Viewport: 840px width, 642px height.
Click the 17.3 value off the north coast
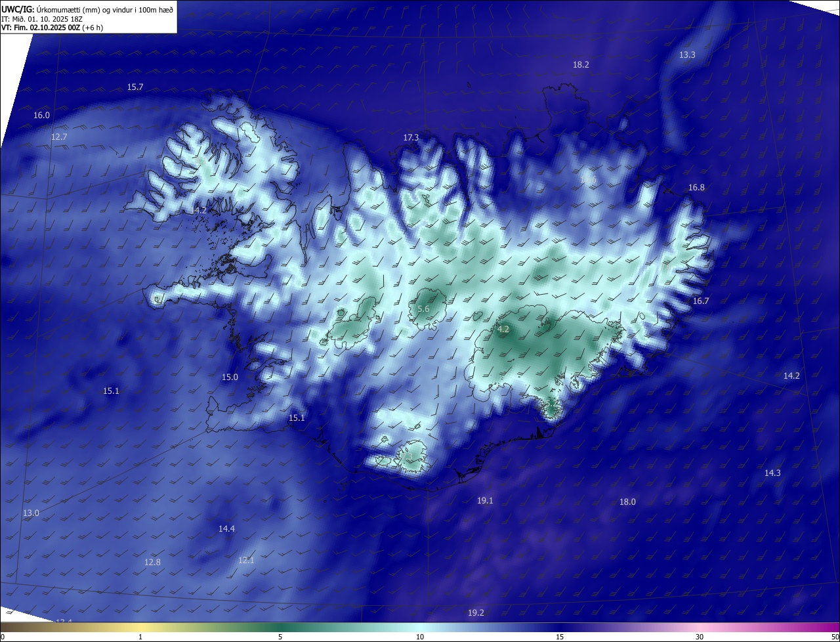[x=411, y=138]
